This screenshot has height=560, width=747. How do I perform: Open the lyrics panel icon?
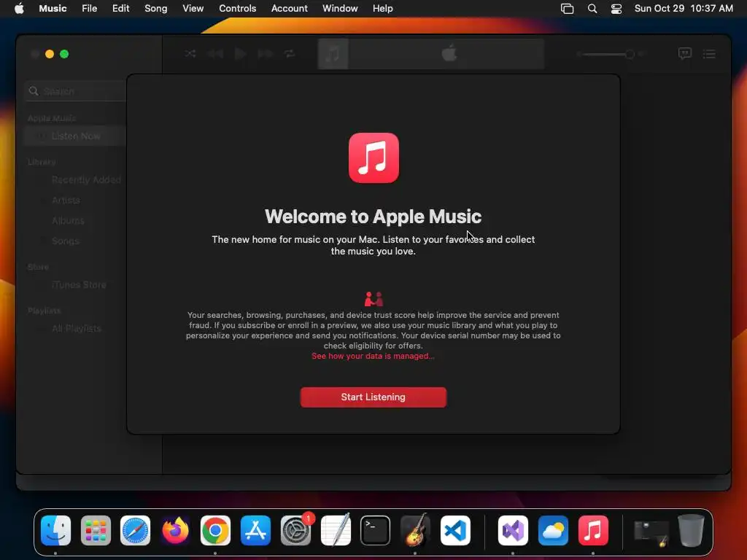684,54
